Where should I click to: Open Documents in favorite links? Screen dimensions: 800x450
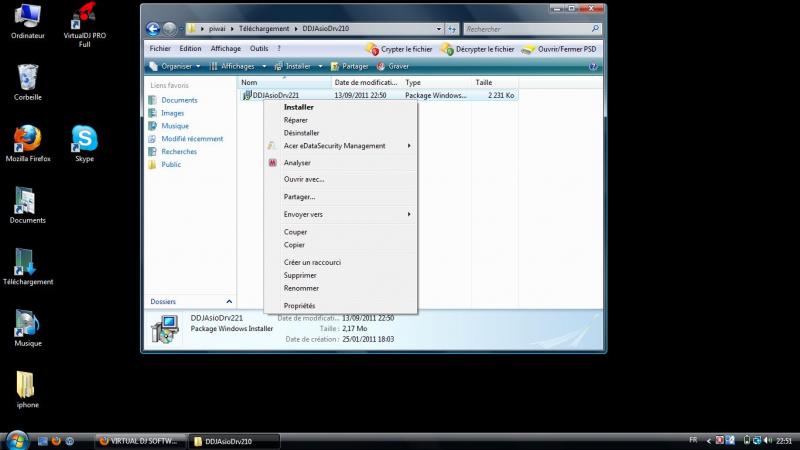pyautogui.click(x=179, y=100)
